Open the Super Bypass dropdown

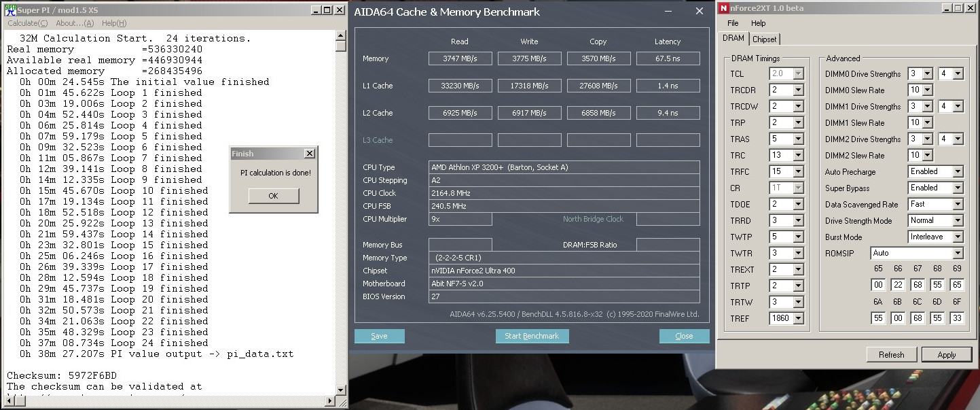(958, 188)
